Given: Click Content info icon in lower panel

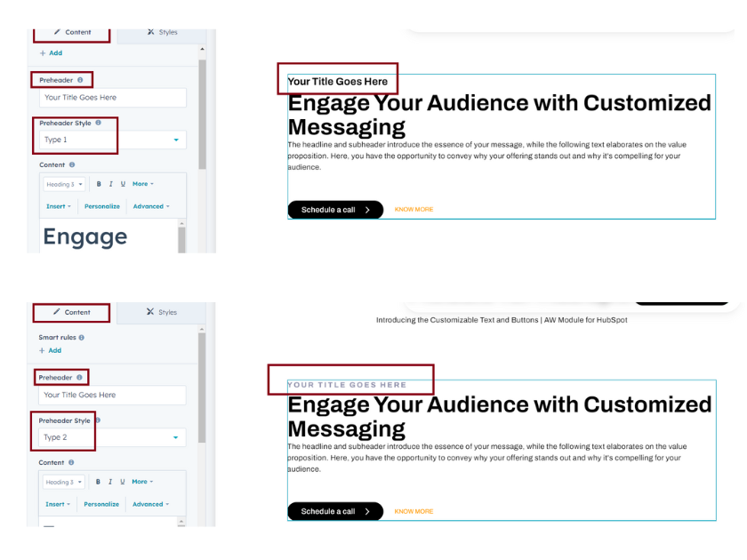Looking at the screenshot, I should tap(71, 462).
